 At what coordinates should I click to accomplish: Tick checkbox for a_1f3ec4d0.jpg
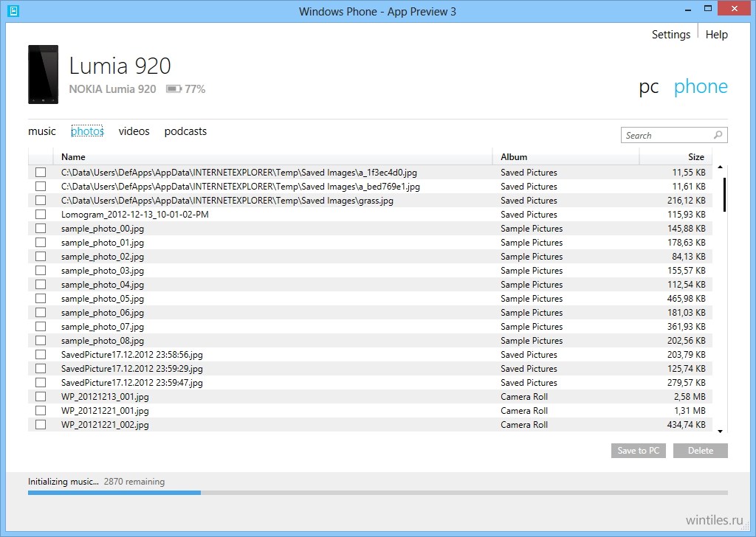(x=41, y=172)
